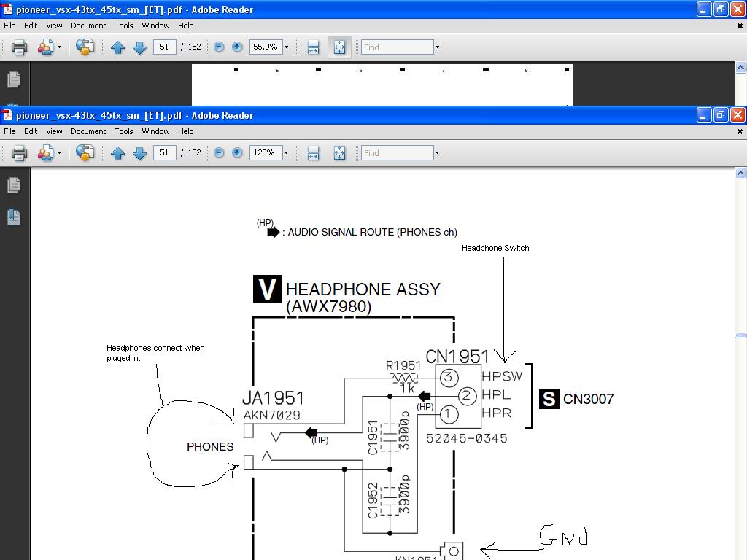Go to next page in front window
The width and height of the screenshot is (747, 560).
point(139,153)
